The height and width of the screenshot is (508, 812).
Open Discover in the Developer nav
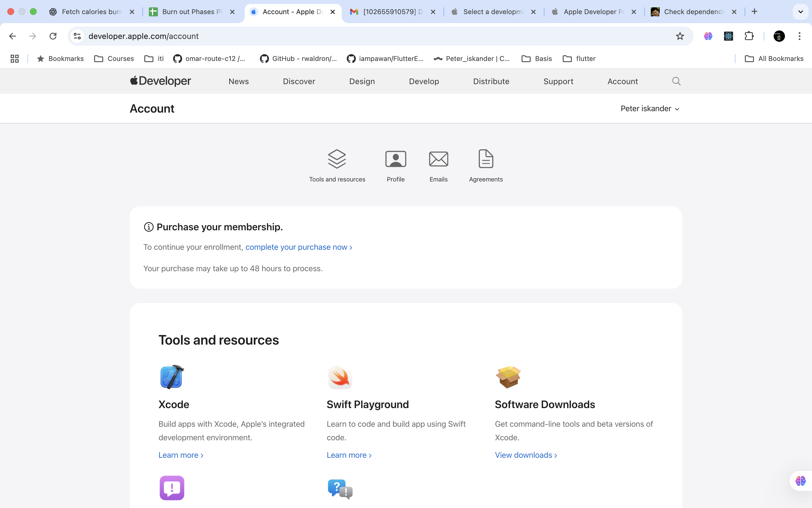point(299,81)
